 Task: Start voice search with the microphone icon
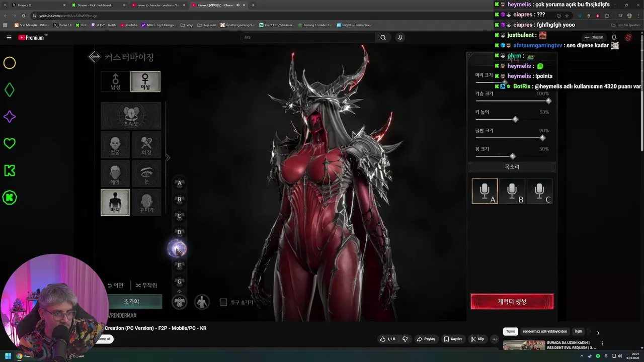[x=400, y=37]
